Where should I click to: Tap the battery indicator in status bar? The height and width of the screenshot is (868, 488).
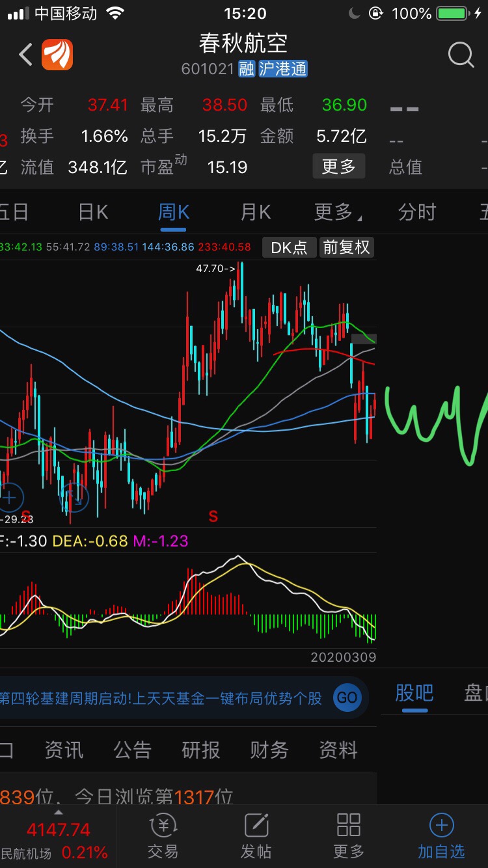click(454, 13)
